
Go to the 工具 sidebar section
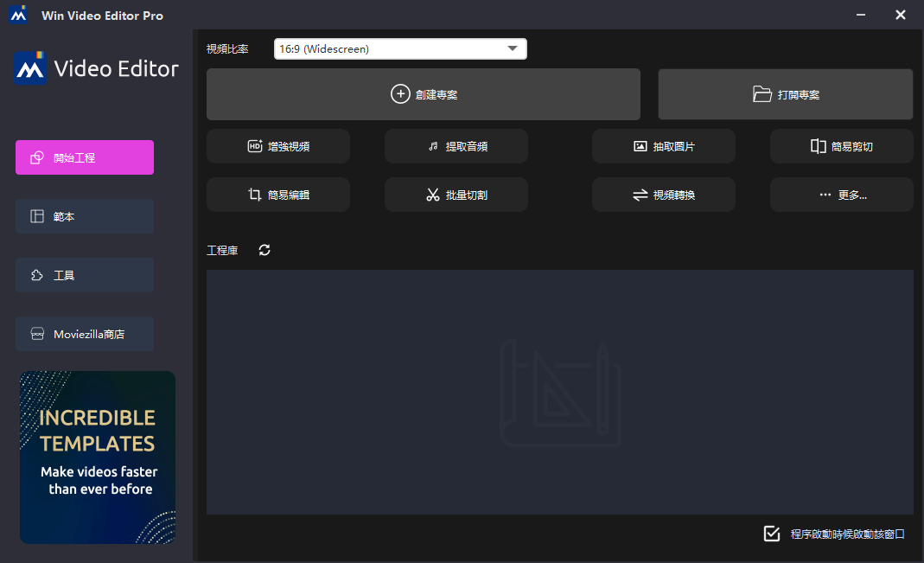point(85,275)
